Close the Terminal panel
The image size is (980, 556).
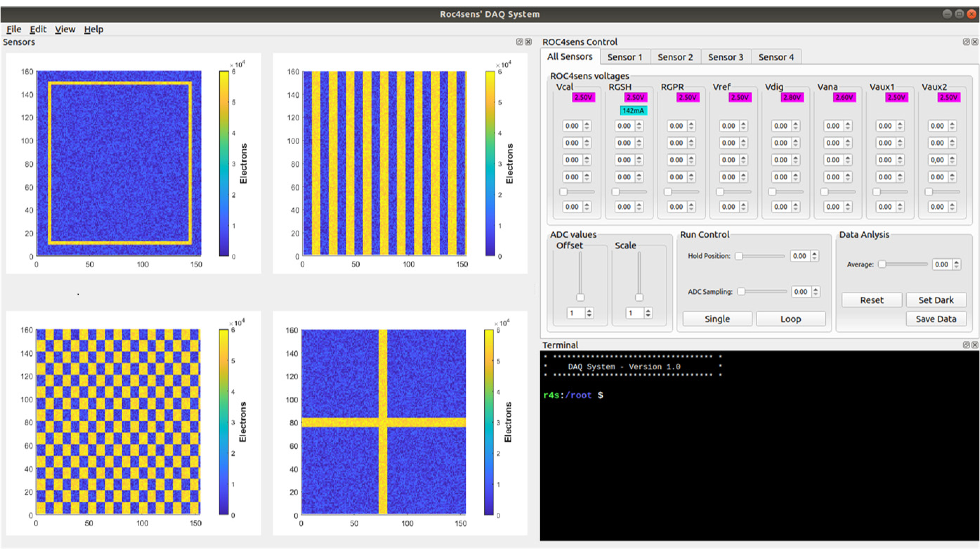(x=975, y=345)
